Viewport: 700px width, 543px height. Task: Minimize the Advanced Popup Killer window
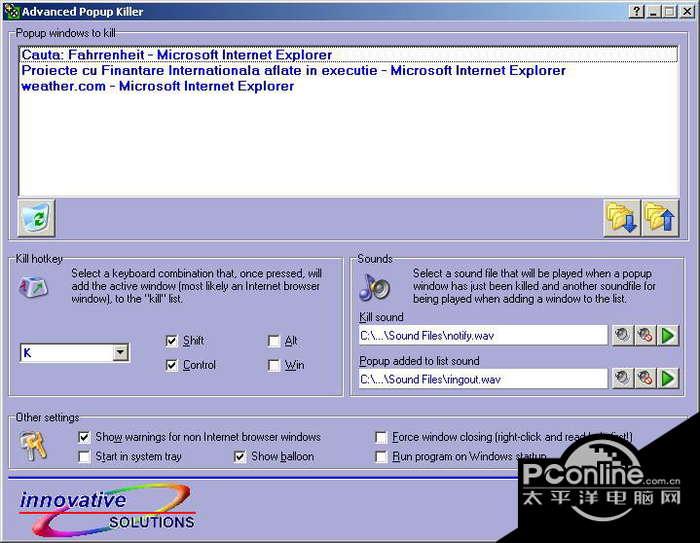click(654, 11)
